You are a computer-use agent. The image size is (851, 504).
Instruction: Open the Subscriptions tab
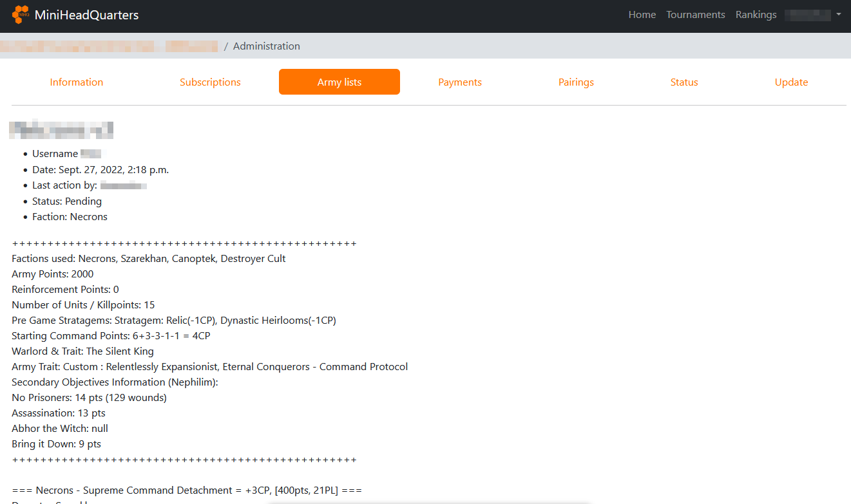[x=210, y=82]
